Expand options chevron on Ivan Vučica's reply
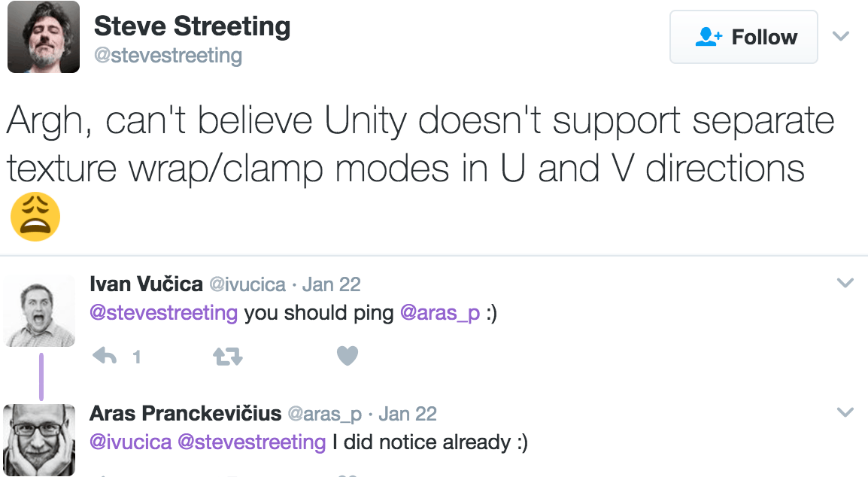The image size is (868, 477). (x=845, y=283)
